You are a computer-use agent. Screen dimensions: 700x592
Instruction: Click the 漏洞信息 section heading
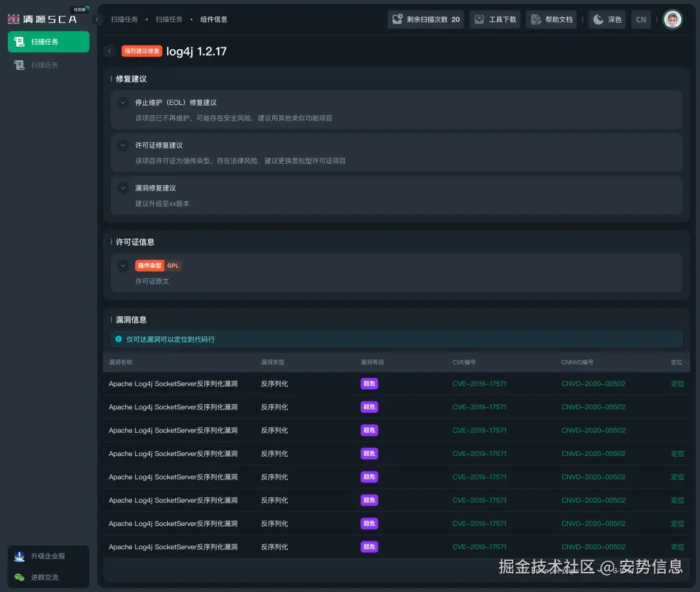tap(131, 320)
